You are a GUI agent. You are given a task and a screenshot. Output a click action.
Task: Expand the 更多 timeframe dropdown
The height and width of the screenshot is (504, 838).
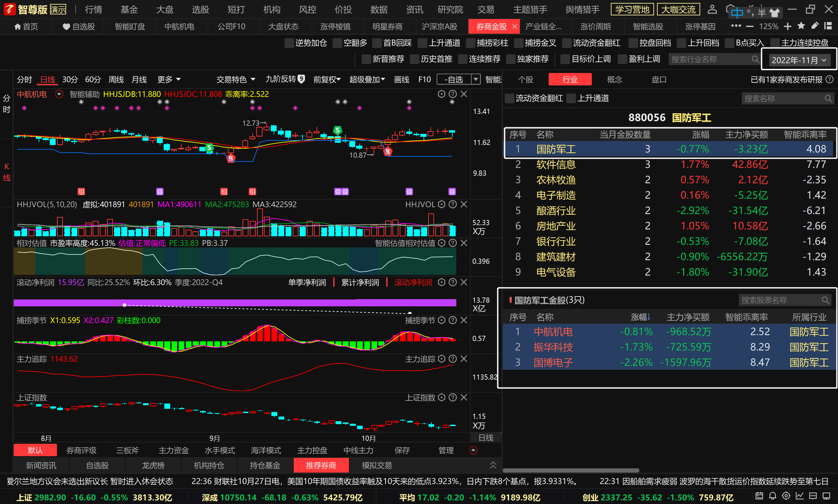tap(169, 80)
